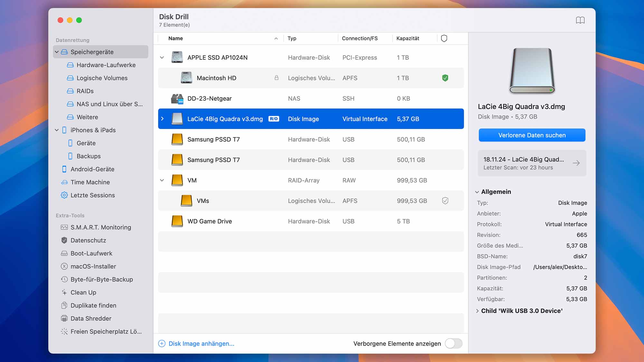The width and height of the screenshot is (644, 362).
Task: Click PCI-Express connection cell
Action: coord(359,58)
